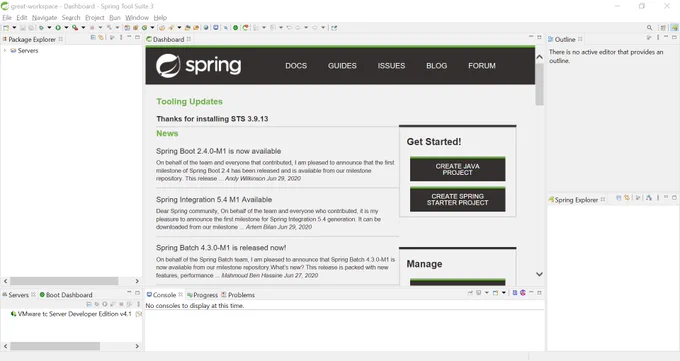Click the DOCS link in Spring header

click(x=296, y=66)
